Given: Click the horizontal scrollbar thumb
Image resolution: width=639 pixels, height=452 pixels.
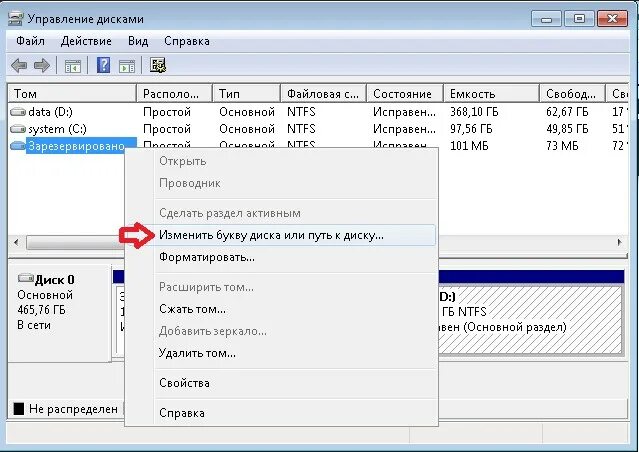Looking at the screenshot, I should [x=75, y=243].
